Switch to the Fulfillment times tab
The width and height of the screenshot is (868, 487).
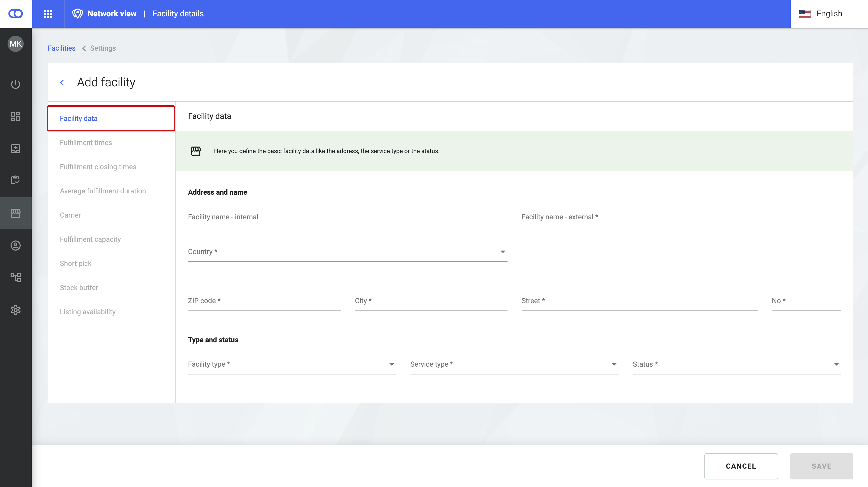click(86, 143)
